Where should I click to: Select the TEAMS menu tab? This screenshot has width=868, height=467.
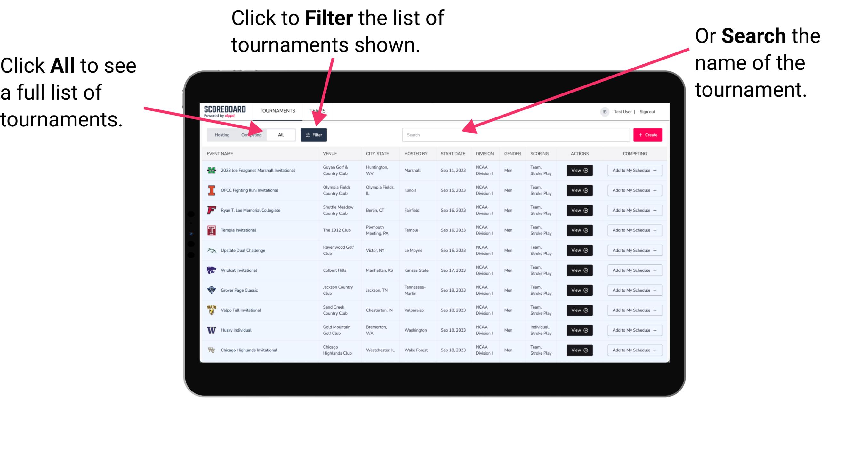click(319, 110)
